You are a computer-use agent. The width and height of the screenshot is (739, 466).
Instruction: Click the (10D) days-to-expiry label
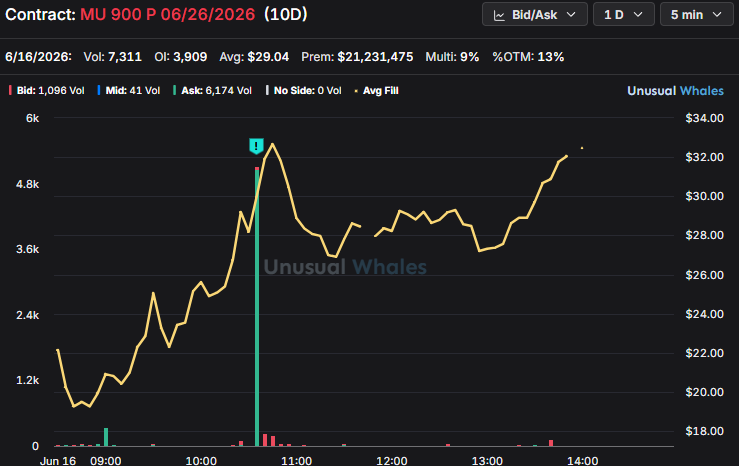tap(286, 15)
